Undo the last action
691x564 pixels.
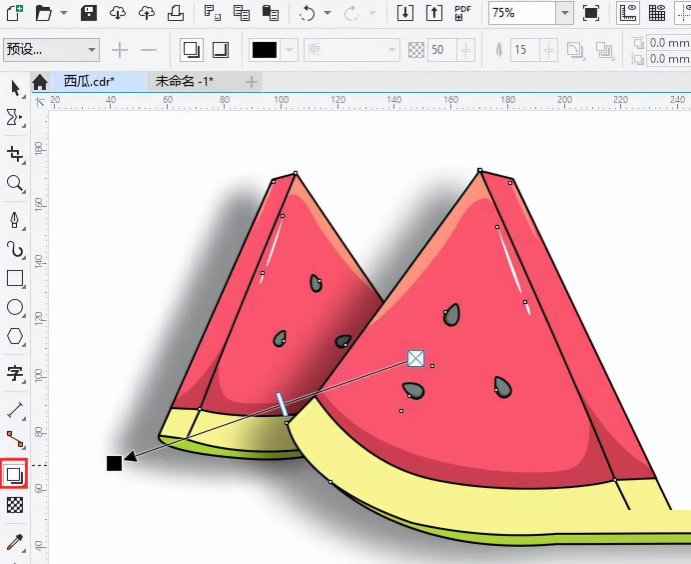(307, 13)
